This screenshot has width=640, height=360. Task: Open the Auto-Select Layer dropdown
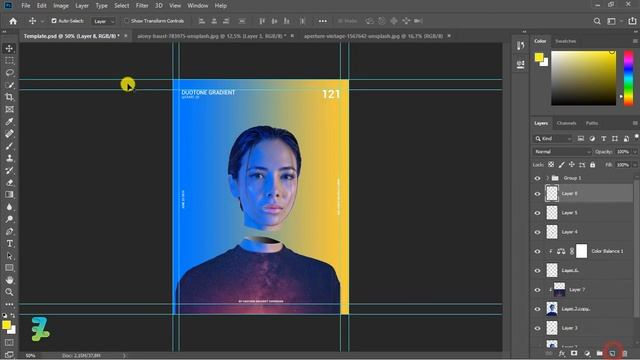click(x=103, y=21)
